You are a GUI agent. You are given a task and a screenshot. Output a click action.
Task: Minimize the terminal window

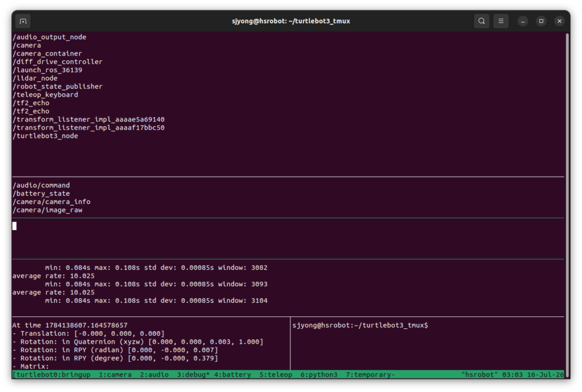523,21
